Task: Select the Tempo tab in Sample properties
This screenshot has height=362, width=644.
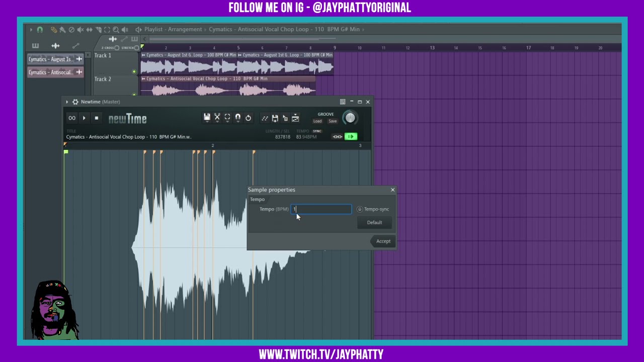Action: point(257,199)
